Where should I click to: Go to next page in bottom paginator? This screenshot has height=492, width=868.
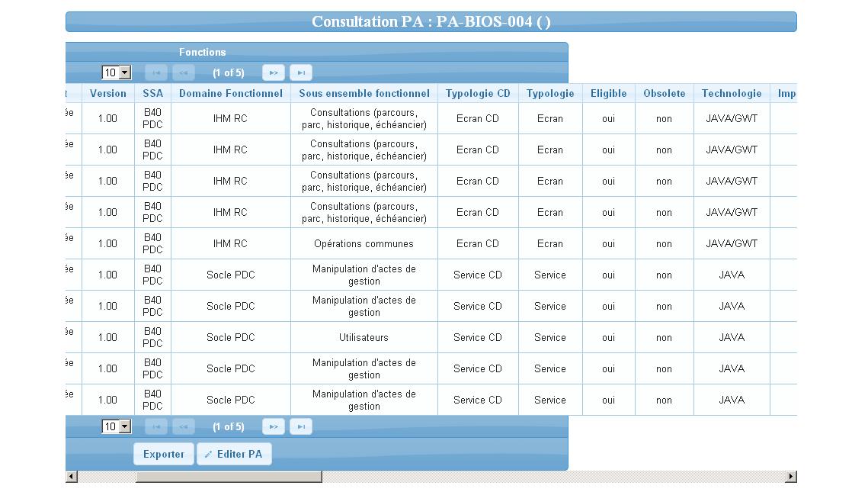pyautogui.click(x=274, y=426)
